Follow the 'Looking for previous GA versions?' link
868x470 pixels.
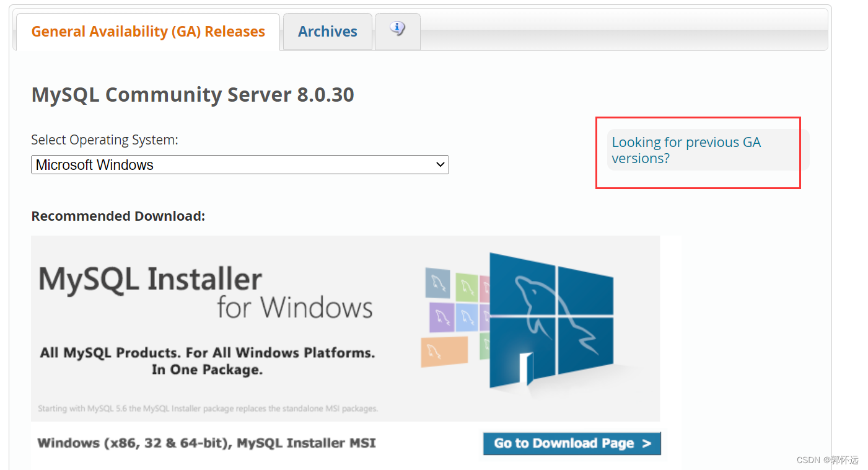[686, 150]
